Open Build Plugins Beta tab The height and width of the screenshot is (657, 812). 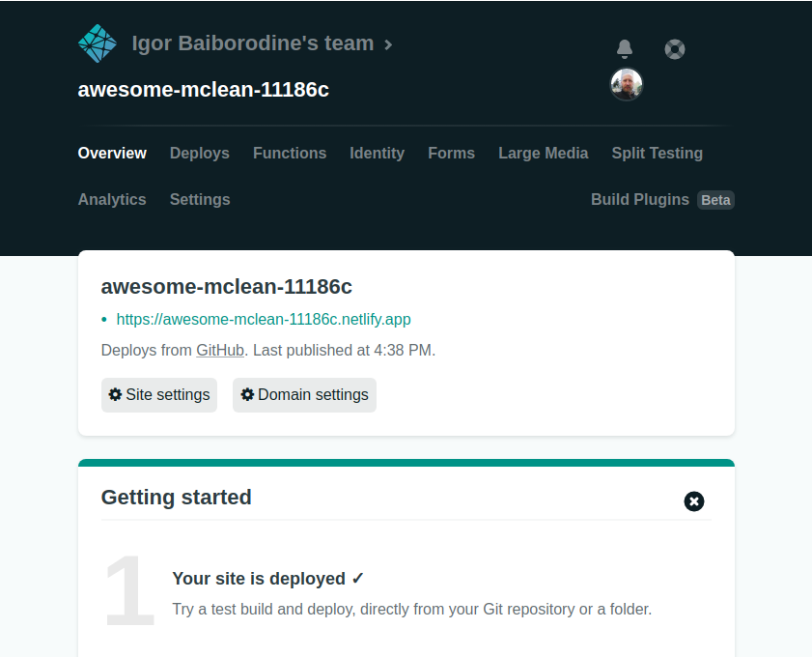[x=662, y=199]
